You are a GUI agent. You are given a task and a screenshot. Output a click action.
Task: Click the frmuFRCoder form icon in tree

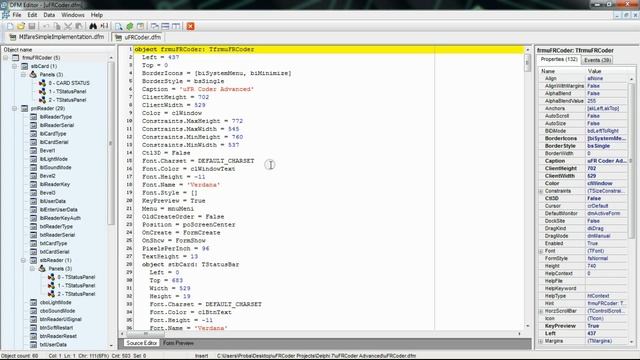pos(16,58)
